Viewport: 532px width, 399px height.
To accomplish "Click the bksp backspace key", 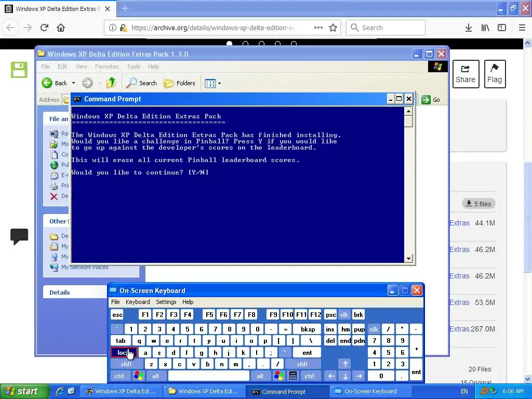I will pos(308,329).
